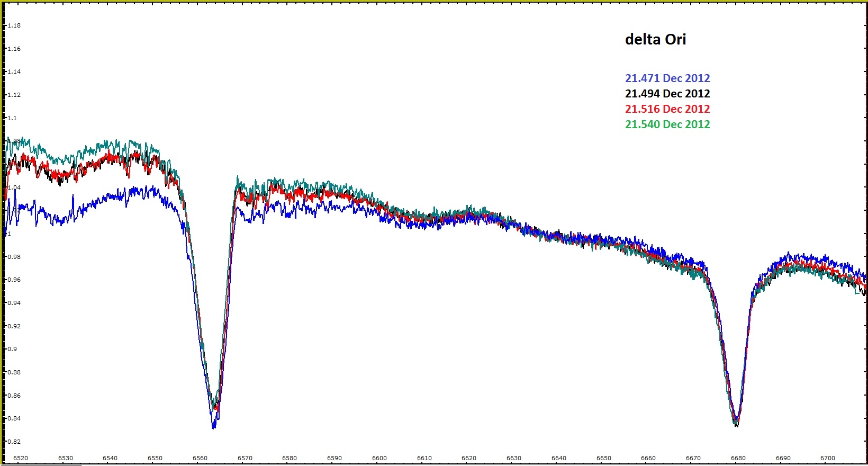Click the 6560 x-axis tick label
The width and height of the screenshot is (868, 466).
click(x=200, y=458)
